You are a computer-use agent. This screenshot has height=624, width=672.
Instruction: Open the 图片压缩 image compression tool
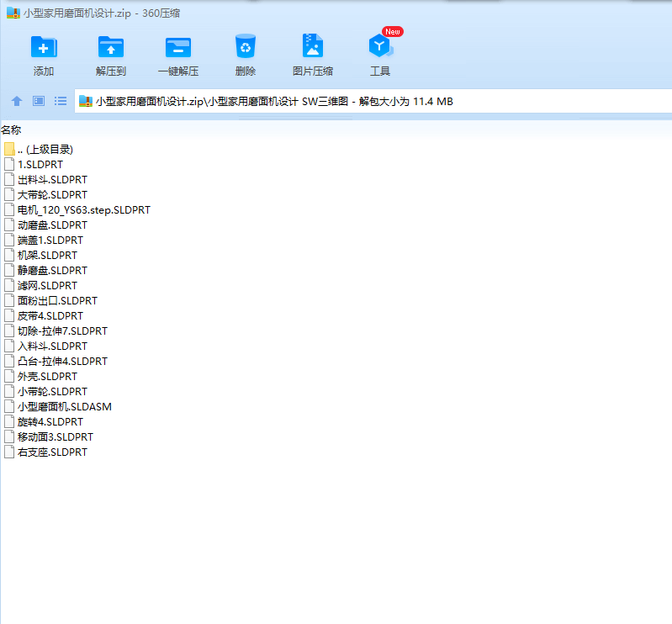(x=312, y=45)
